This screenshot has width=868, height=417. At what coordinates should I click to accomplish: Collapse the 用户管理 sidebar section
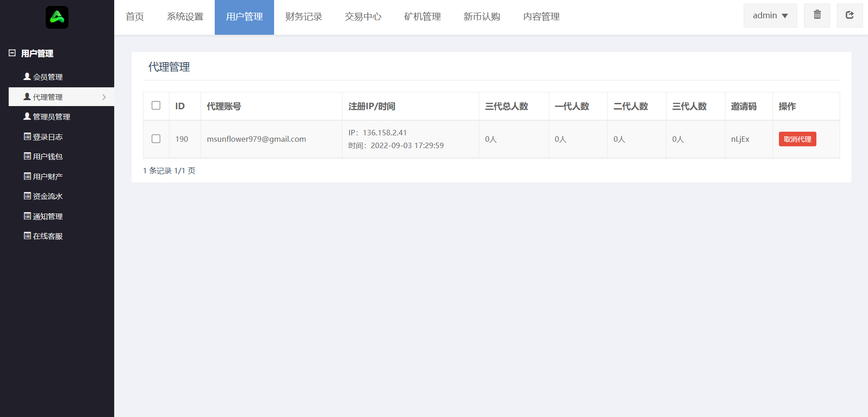coord(12,53)
